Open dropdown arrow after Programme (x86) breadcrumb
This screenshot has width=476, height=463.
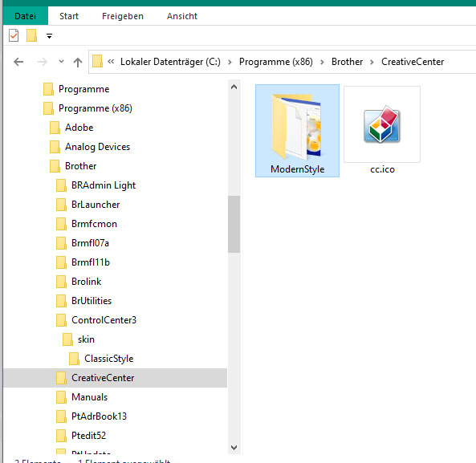(322, 63)
